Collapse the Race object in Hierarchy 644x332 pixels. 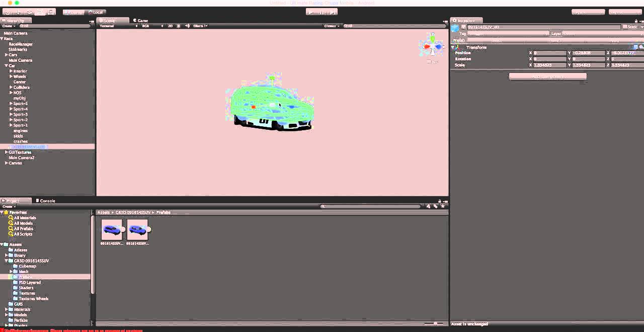pyautogui.click(x=2, y=39)
